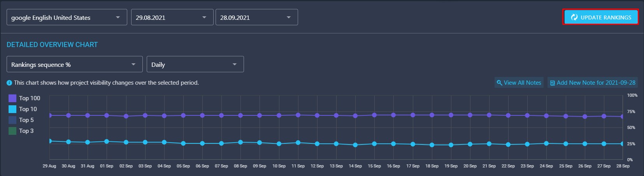The width and height of the screenshot is (644, 176).
Task: Click the Top 100 data point for 20 Sep
Action: [x=470, y=115]
